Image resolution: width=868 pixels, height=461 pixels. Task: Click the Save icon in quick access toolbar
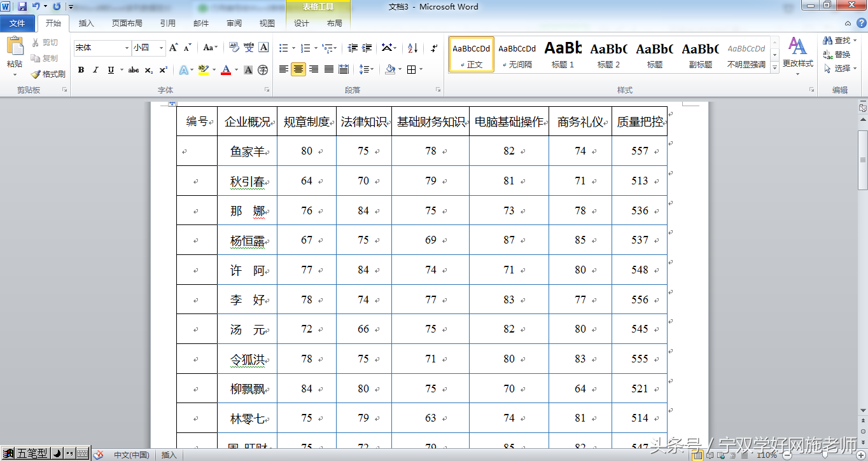22,6
